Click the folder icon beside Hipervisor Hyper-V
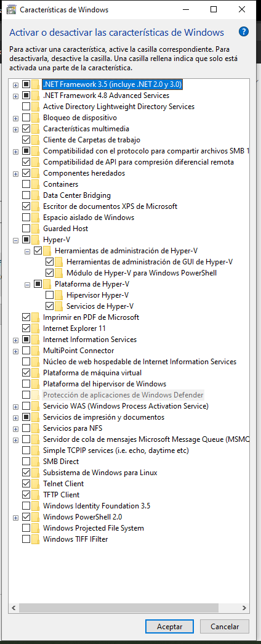The width and height of the screenshot is (261, 644). coord(59,295)
